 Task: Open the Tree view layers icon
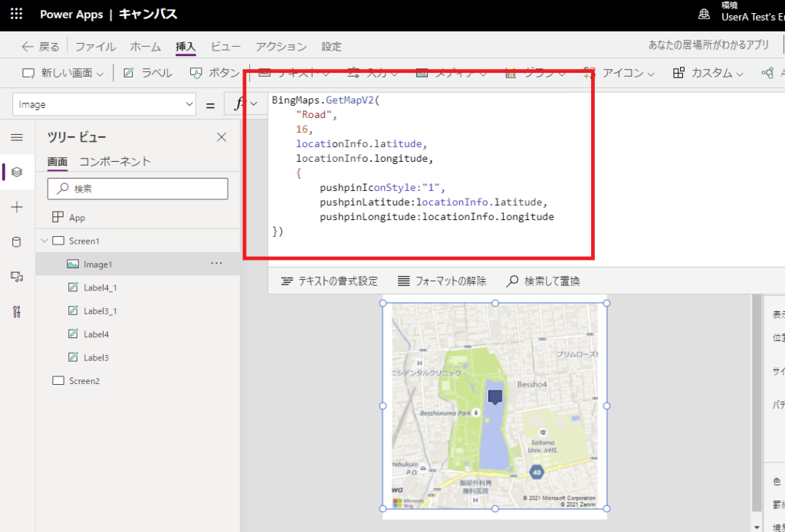click(17, 172)
